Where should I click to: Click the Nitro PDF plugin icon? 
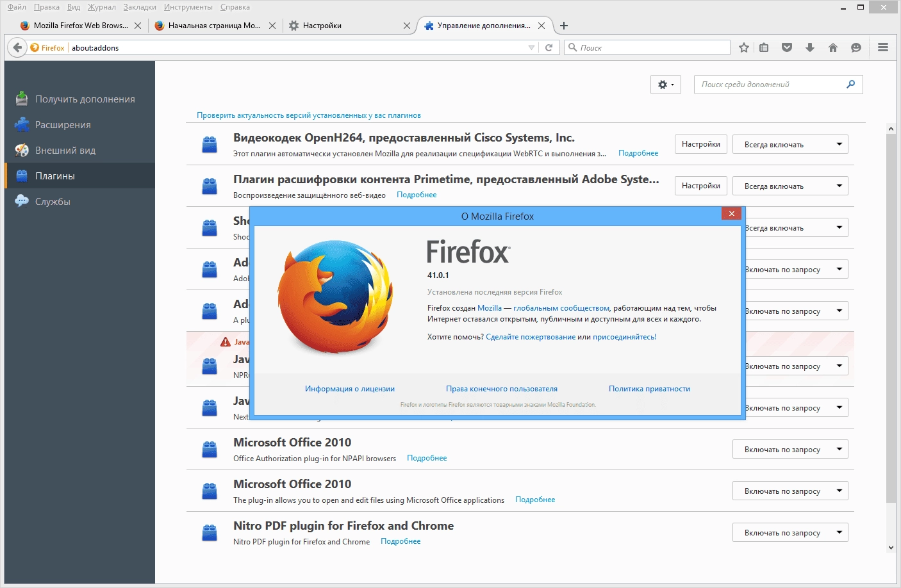(x=210, y=533)
